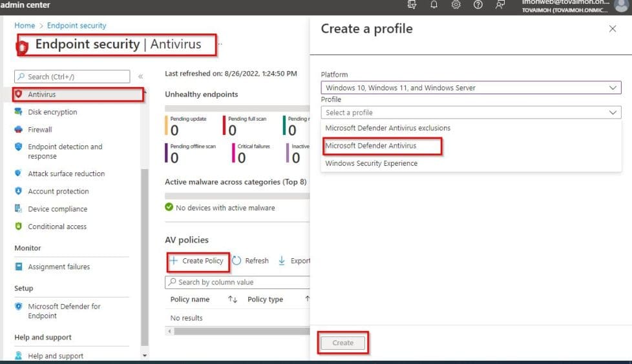This screenshot has height=364, width=632.
Task: Click the Assignment failures icon
Action: (x=18, y=267)
